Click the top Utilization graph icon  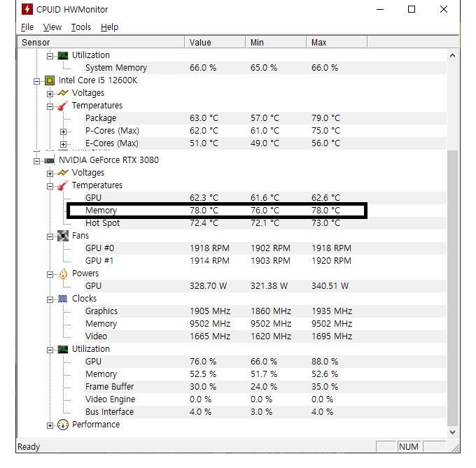click(63, 55)
